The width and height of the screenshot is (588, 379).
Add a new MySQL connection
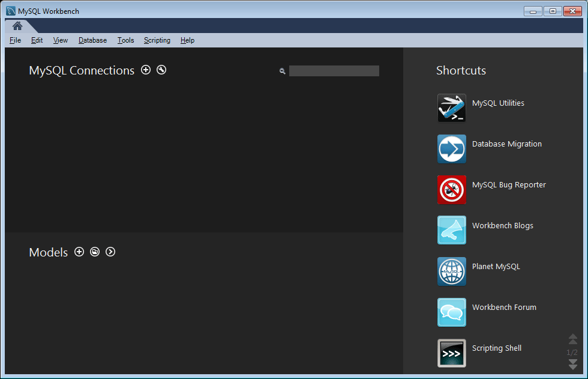coord(145,70)
